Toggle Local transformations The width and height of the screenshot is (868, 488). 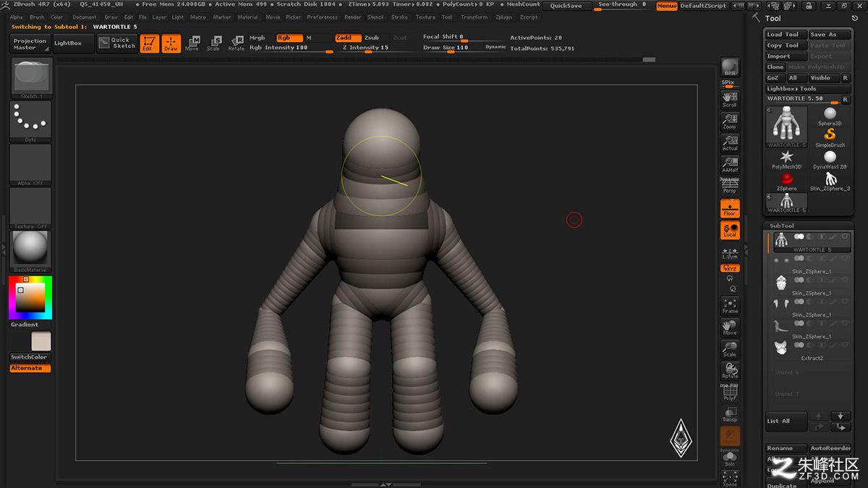(x=730, y=230)
